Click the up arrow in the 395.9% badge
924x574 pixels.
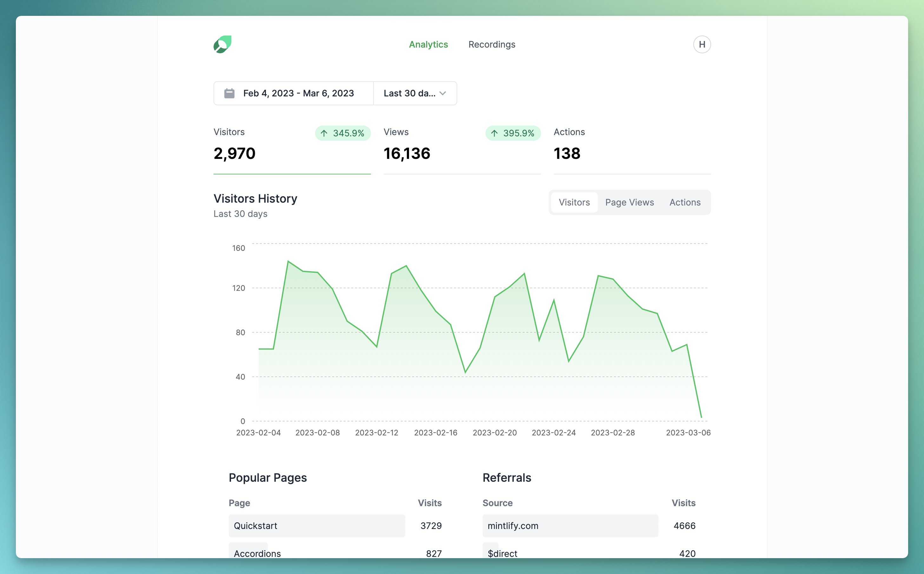coord(494,133)
